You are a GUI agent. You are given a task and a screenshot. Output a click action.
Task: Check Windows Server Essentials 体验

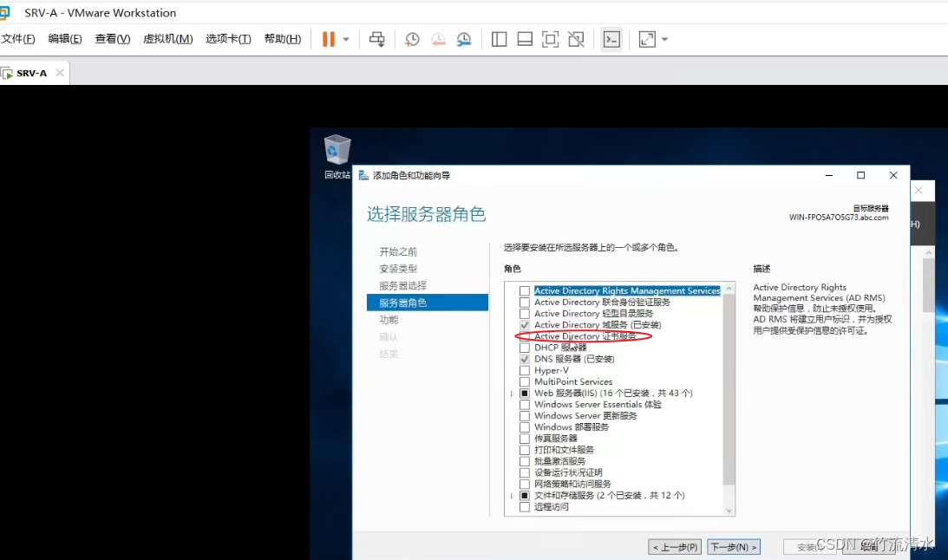click(x=524, y=405)
